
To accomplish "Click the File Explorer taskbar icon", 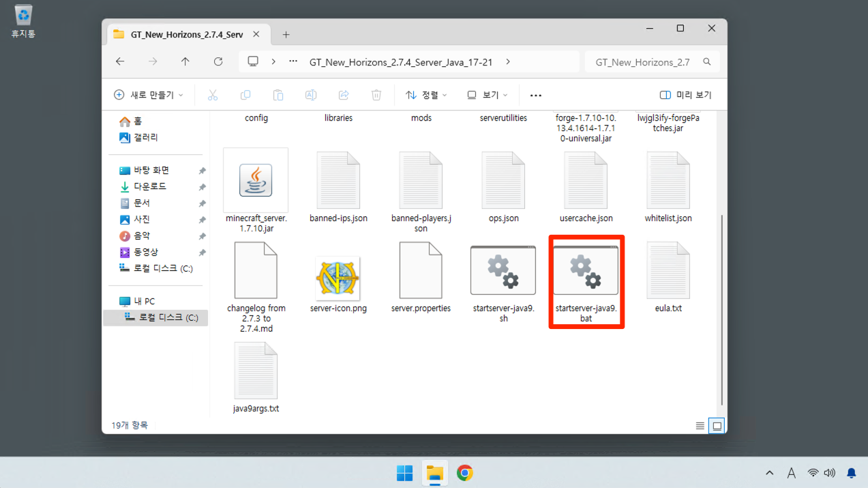I will [x=434, y=473].
